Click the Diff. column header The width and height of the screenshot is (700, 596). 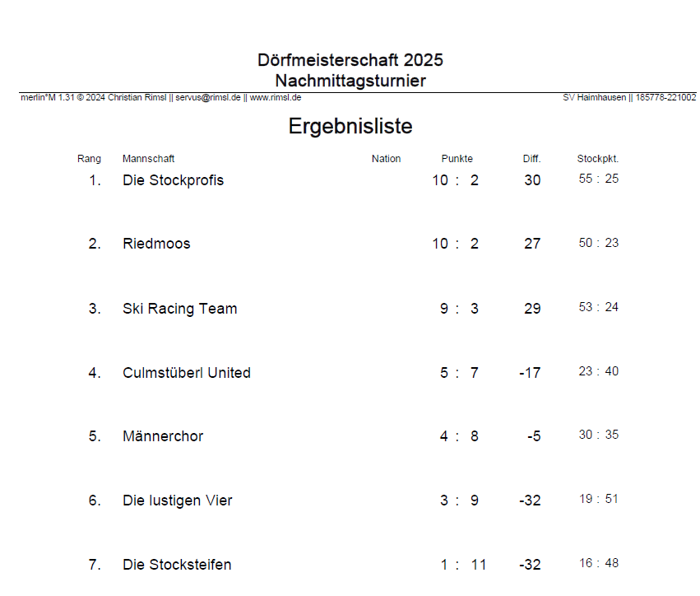click(x=531, y=159)
